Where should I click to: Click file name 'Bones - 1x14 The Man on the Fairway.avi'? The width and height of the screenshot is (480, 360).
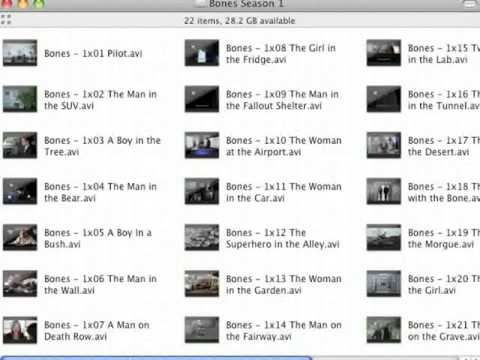(284, 331)
